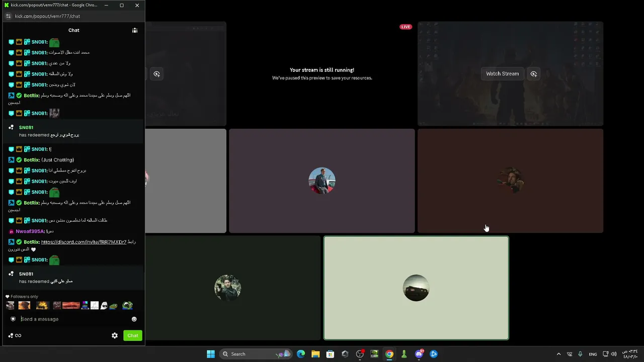Open Microsoft Edge from taskbar
The image size is (644, 362).
pyautogui.click(x=301, y=354)
